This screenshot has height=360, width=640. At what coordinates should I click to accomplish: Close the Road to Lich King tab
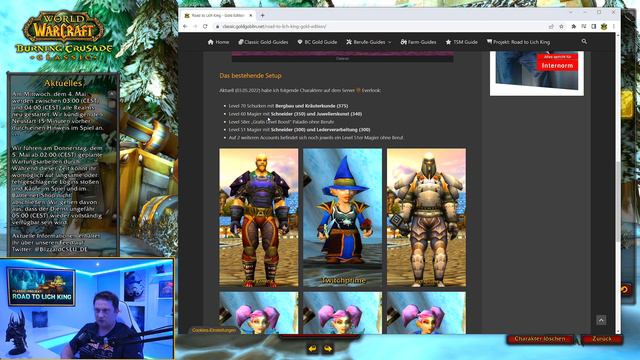251,15
